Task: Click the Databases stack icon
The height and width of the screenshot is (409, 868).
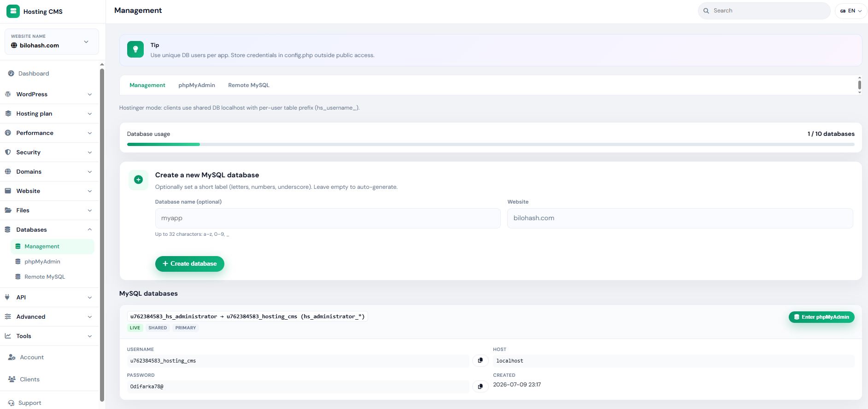Action: [8, 229]
